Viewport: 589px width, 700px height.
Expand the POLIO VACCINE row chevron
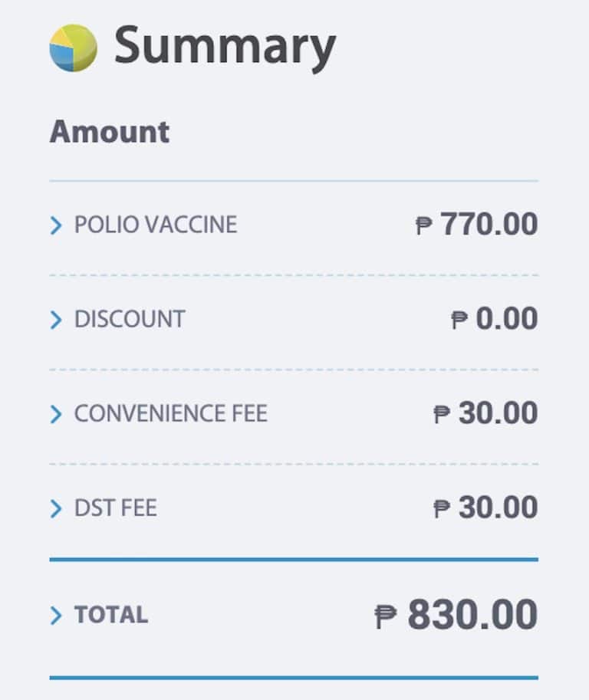pyautogui.click(x=56, y=225)
